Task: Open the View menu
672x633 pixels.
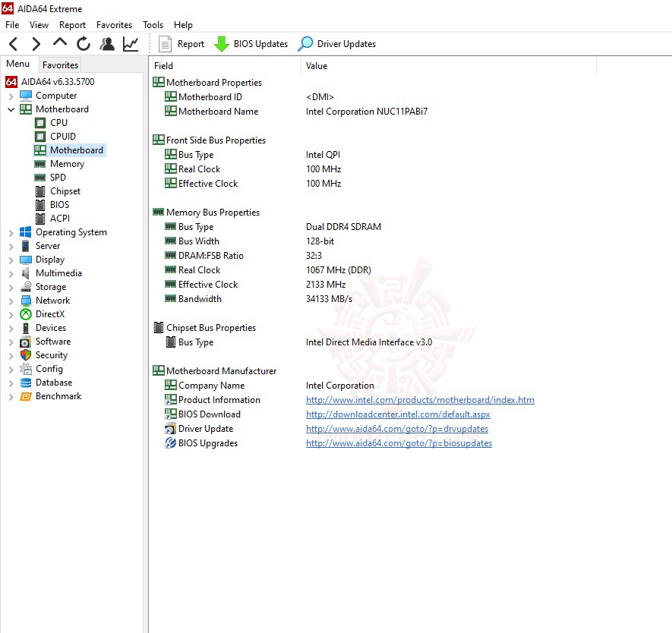Action: pyautogui.click(x=39, y=25)
